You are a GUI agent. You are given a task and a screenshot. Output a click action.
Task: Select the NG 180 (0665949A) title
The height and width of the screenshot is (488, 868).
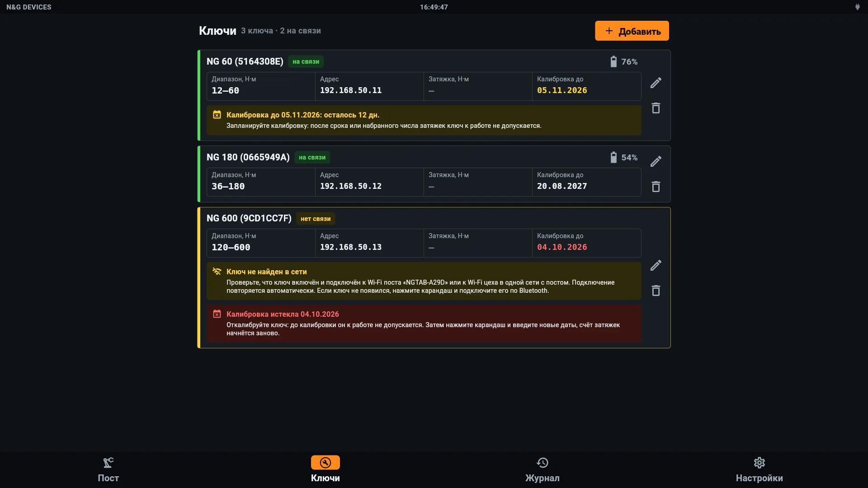click(248, 157)
